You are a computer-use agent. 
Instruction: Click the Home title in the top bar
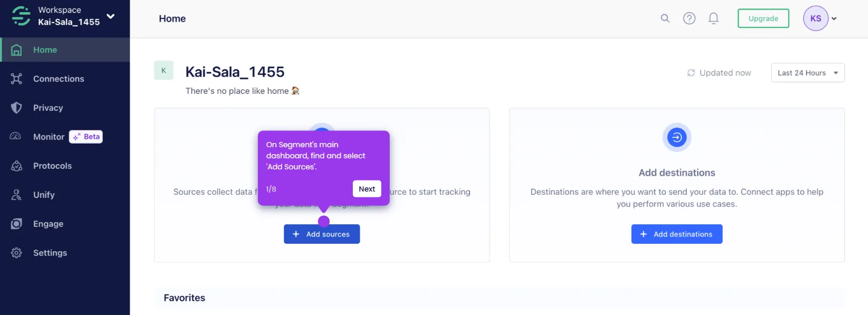coord(172,18)
